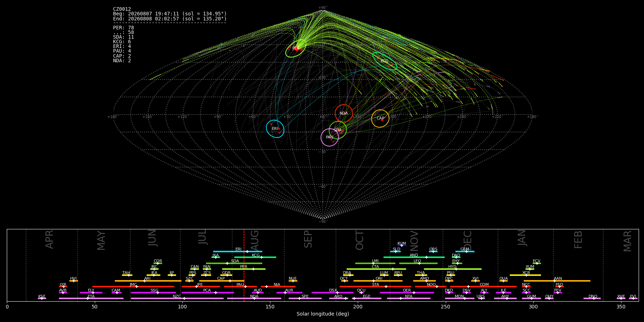This screenshot has width=644, height=322.
Task: Click the 'PER: 78' count in the legend
Action: click(123, 28)
